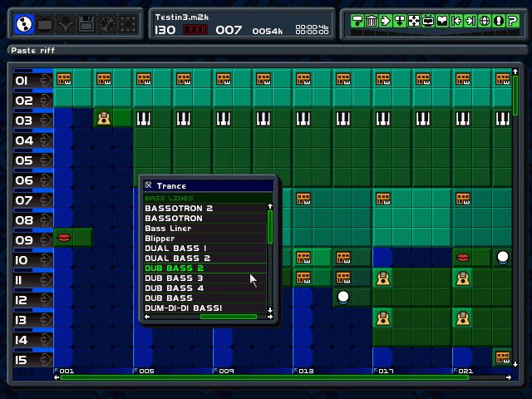
Task: Select DUB BASS 3 from the list
Action: [x=174, y=278]
